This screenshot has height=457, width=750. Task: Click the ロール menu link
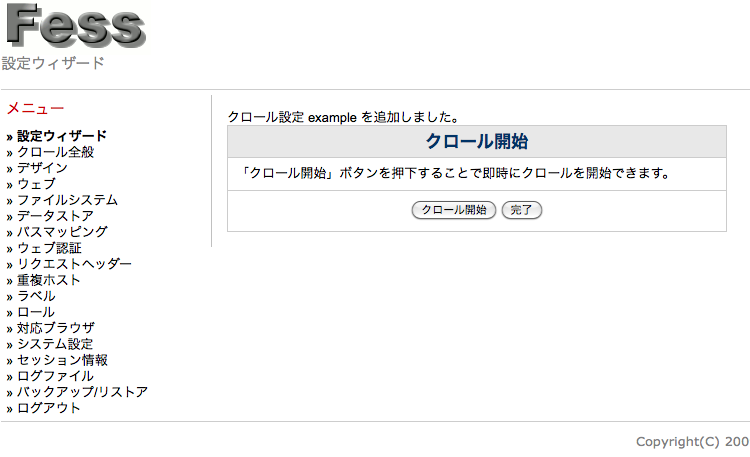coord(36,312)
